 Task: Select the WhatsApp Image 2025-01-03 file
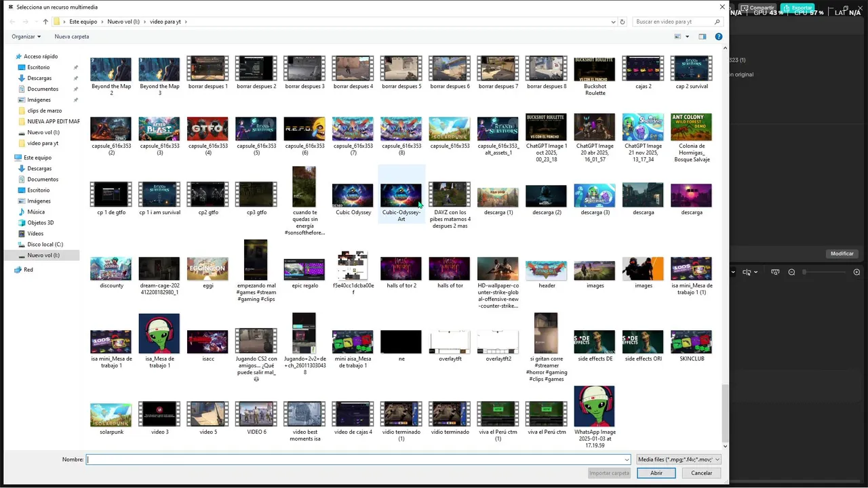pyautogui.click(x=595, y=417)
